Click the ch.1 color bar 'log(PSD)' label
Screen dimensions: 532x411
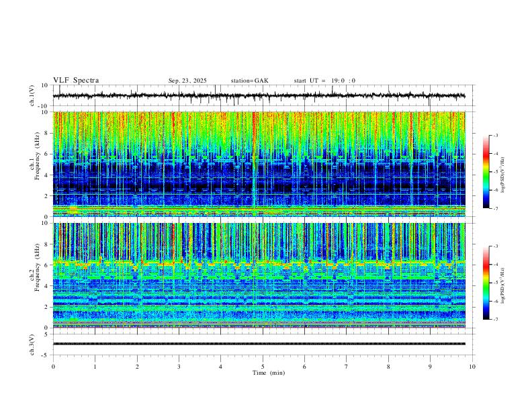(x=503, y=175)
